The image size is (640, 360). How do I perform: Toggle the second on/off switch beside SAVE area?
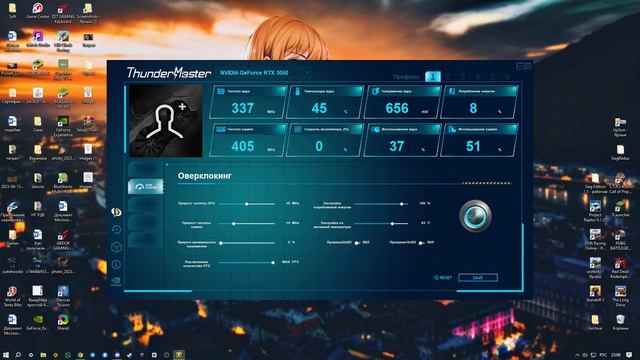tap(423, 243)
